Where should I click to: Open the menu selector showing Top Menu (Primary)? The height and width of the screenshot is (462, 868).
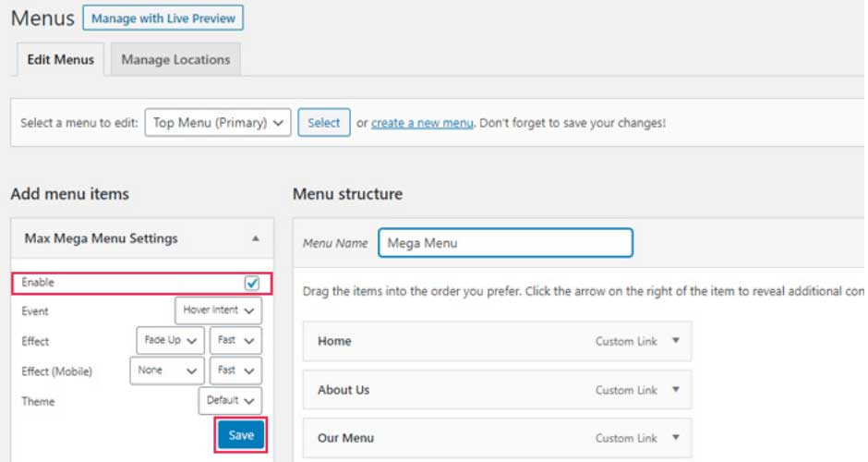coord(218,123)
